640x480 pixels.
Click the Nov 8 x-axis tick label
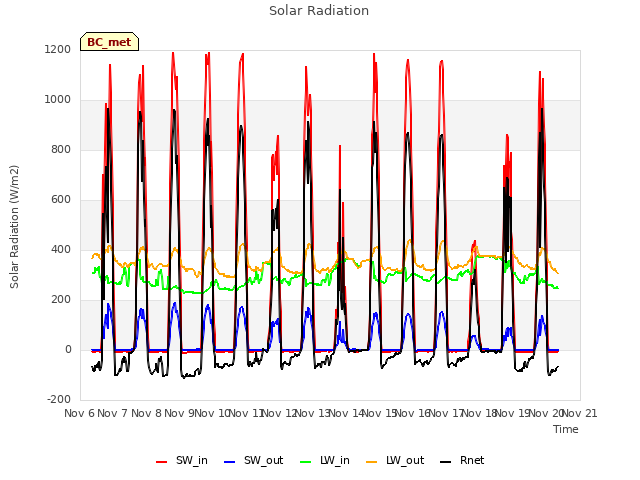tap(146, 413)
